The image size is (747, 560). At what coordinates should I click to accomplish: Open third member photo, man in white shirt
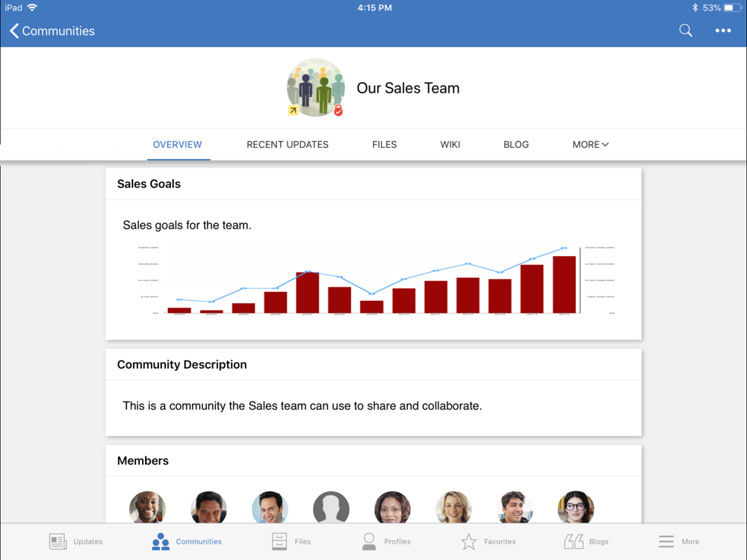270,508
